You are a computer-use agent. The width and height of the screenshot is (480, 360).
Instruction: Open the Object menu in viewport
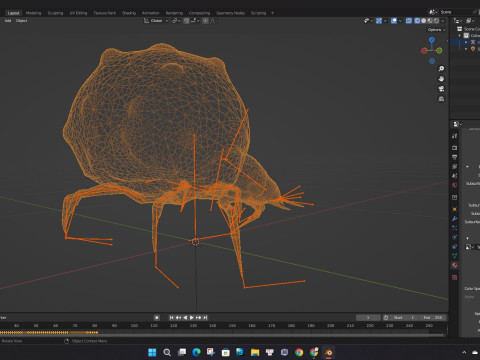coord(22,21)
